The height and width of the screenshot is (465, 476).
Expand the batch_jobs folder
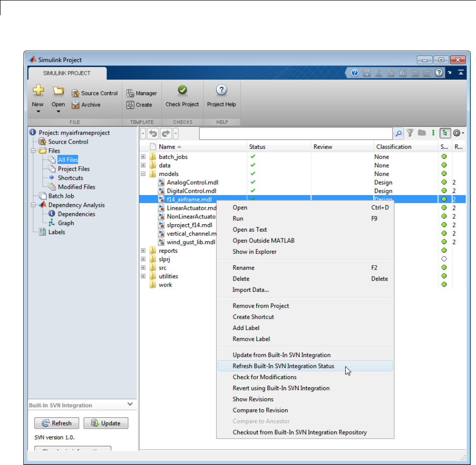point(143,157)
